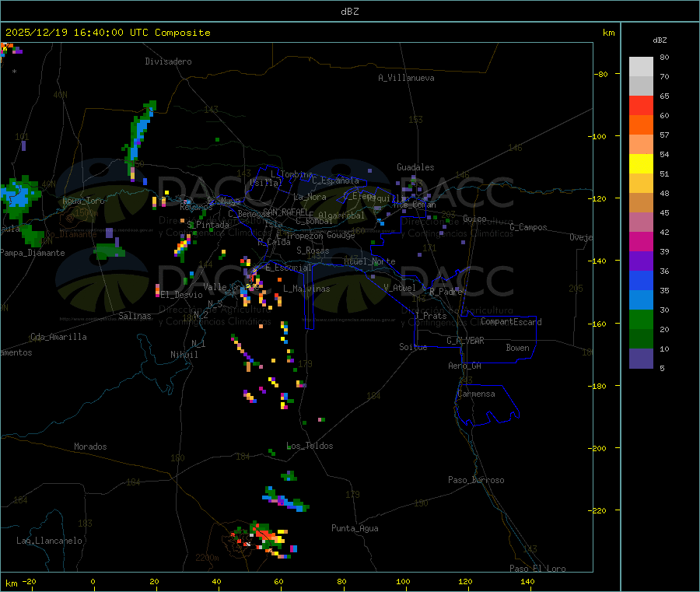The height and width of the screenshot is (592, 700).
Task: Click the CompantEscard location label
Action: [511, 321]
